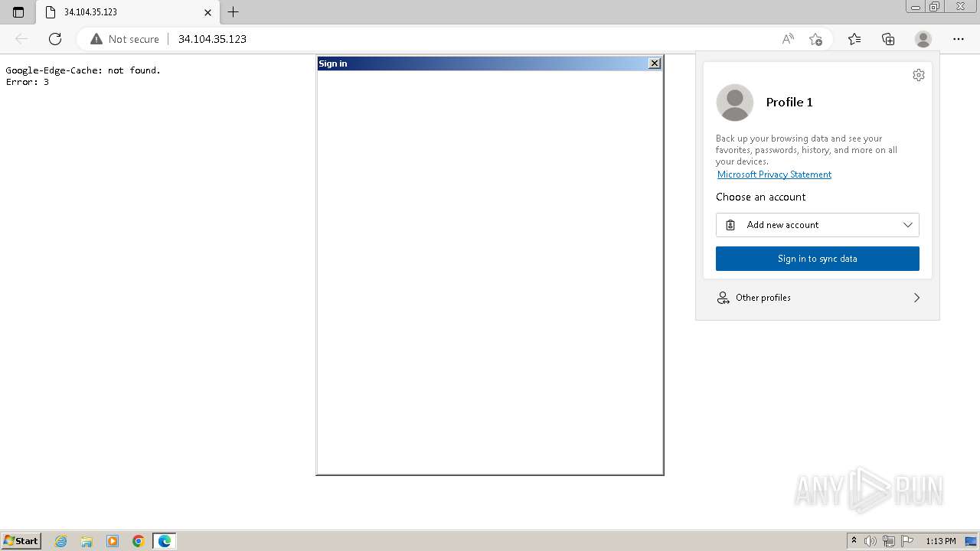Activate the Read aloud icon
The width and height of the screenshot is (980, 551).
point(788,39)
